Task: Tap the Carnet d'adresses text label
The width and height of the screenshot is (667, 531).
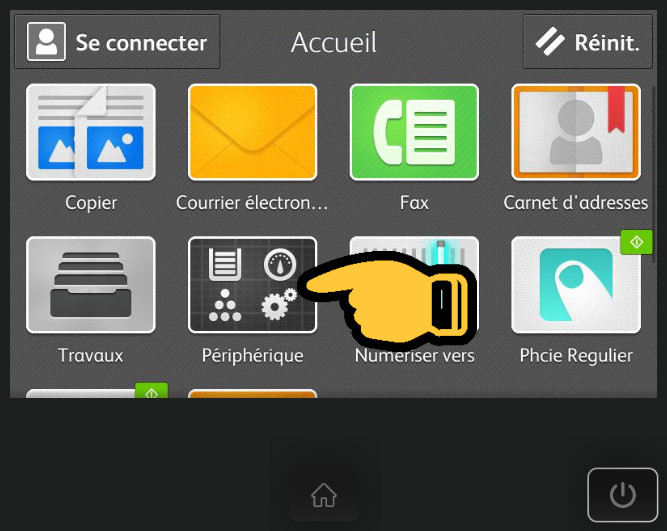Action: (576, 203)
